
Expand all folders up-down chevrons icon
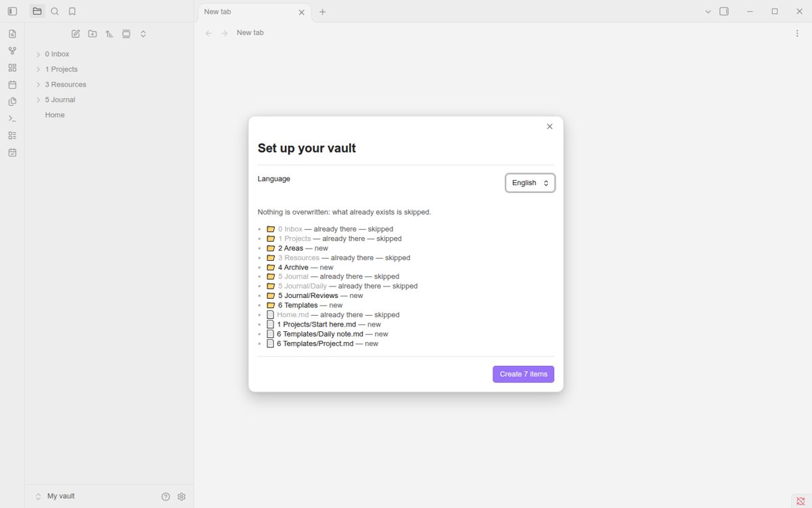(x=143, y=34)
